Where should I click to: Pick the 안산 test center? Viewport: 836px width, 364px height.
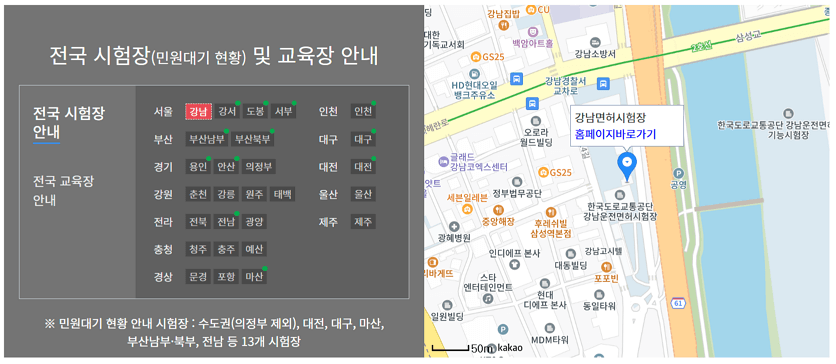coord(226,167)
